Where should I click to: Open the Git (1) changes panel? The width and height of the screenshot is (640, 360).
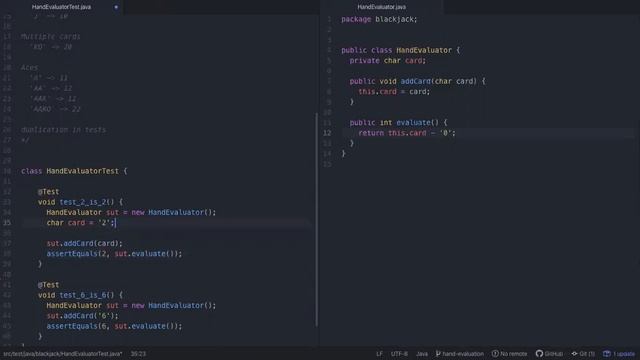[x=583, y=354]
